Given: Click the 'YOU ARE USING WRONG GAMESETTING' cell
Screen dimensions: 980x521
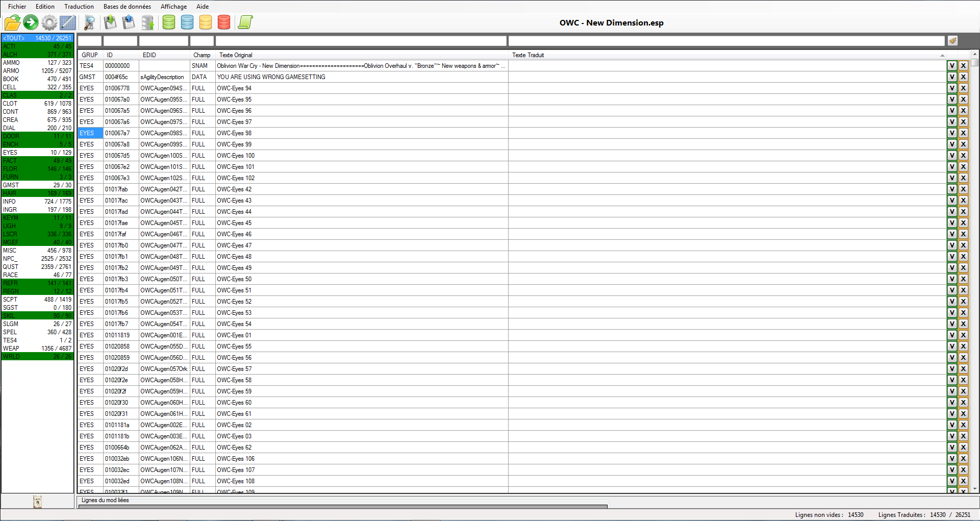Looking at the screenshot, I should pos(362,77).
